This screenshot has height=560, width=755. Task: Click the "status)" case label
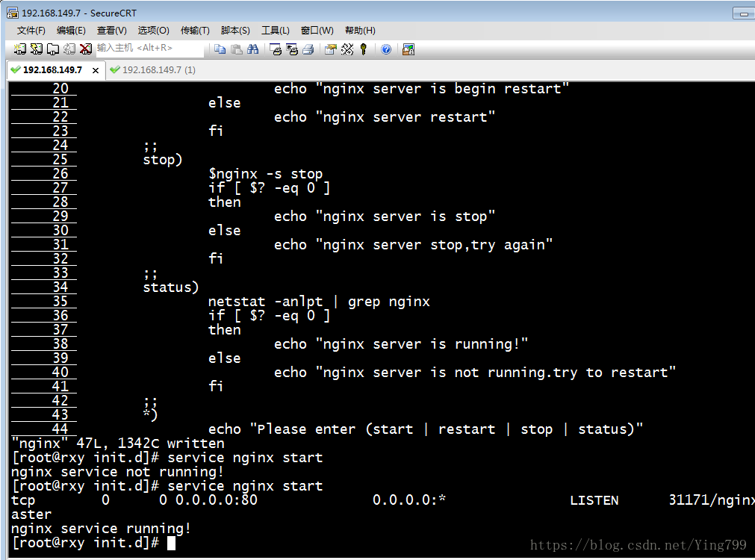pos(171,287)
